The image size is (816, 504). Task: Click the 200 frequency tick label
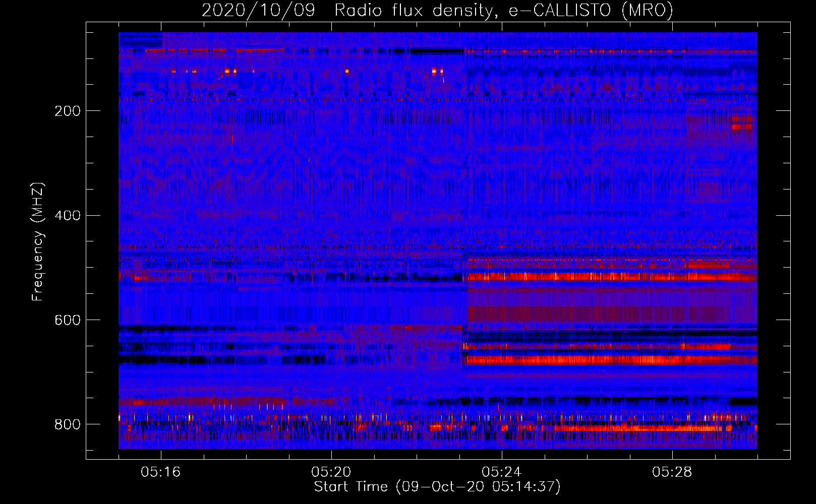click(68, 111)
